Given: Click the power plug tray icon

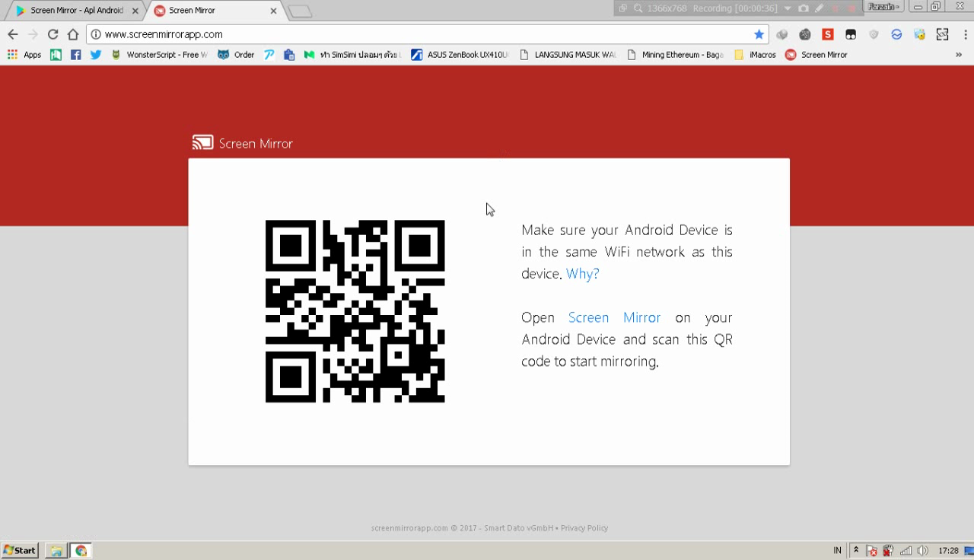Looking at the screenshot, I should click(x=888, y=551).
